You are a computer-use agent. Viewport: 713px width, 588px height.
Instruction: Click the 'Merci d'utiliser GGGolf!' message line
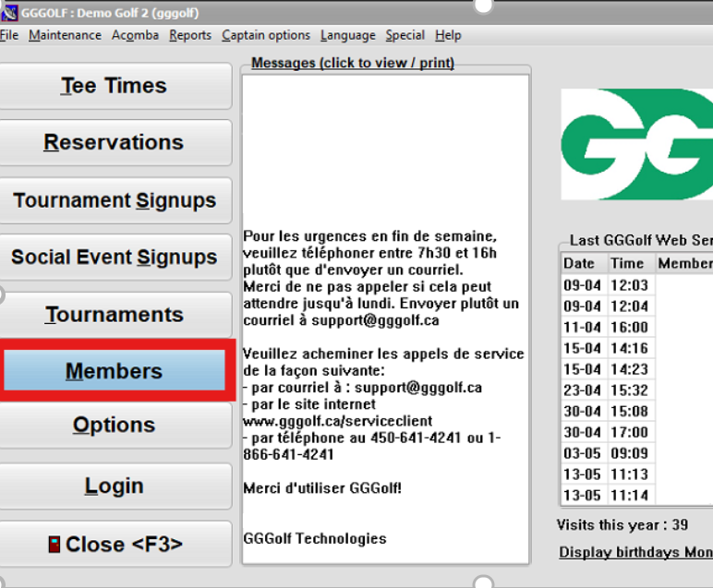point(322,488)
